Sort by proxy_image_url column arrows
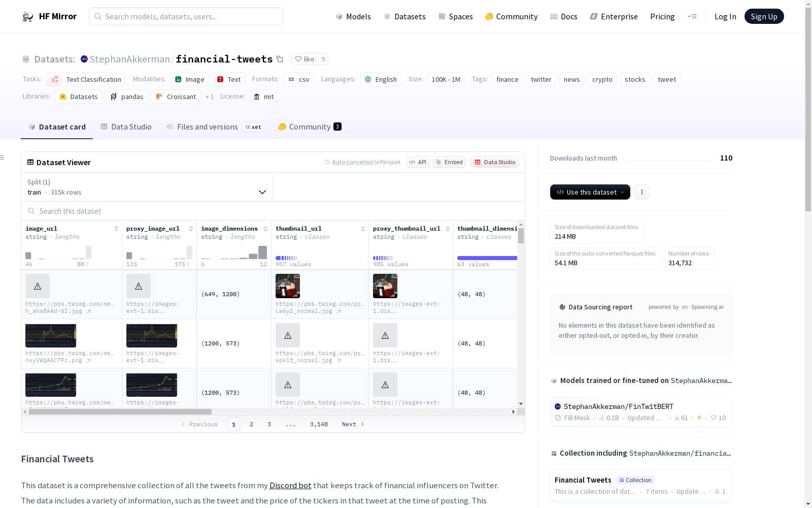This screenshot has height=508, width=812. (x=191, y=229)
